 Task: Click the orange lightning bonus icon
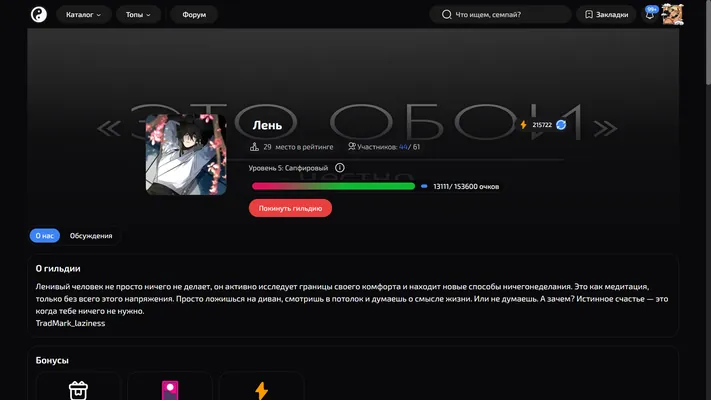click(261, 390)
